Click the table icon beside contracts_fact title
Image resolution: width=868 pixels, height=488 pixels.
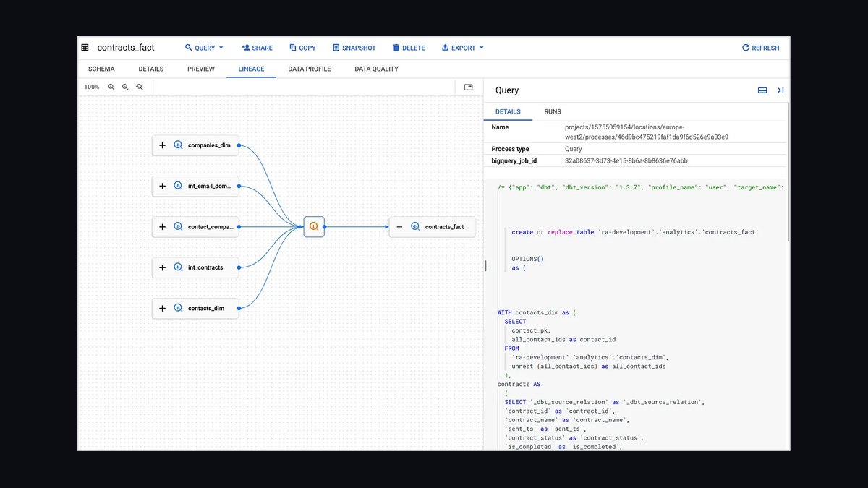pyautogui.click(x=85, y=48)
